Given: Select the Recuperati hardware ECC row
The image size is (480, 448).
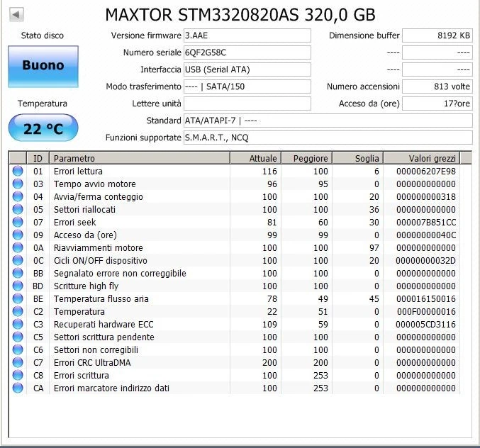Looking at the screenshot, I should [x=235, y=324].
